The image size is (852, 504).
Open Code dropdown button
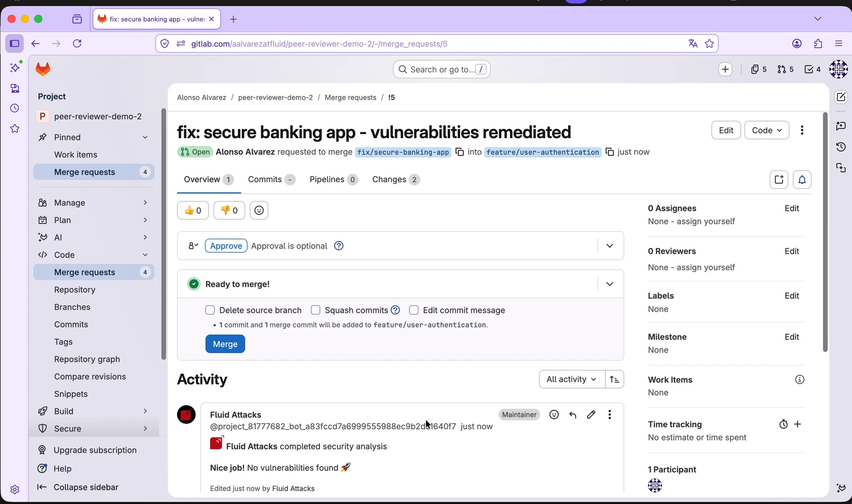pos(767,130)
